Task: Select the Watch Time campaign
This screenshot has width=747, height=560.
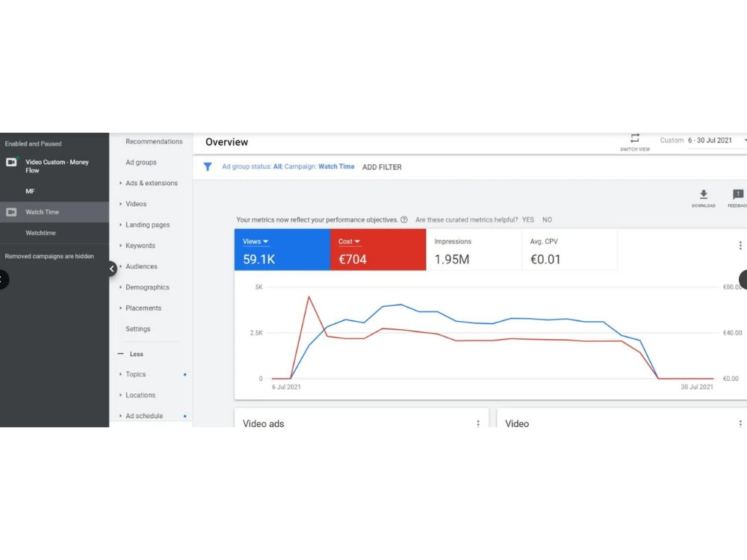Action: (x=55, y=212)
